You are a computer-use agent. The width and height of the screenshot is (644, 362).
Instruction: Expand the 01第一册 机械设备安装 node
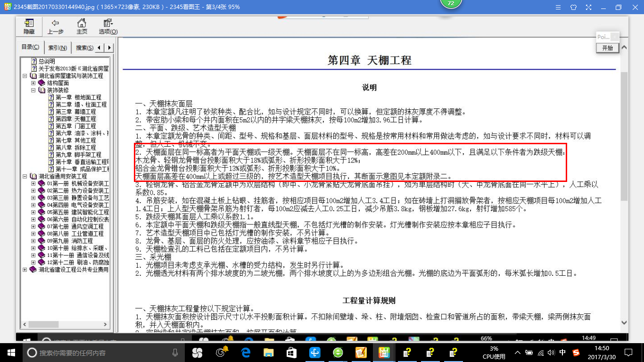click(x=33, y=183)
